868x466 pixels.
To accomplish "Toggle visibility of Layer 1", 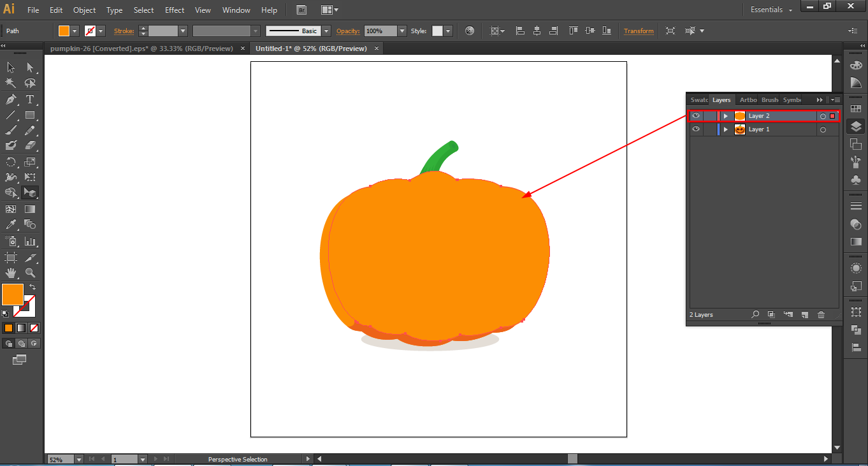I will click(696, 129).
